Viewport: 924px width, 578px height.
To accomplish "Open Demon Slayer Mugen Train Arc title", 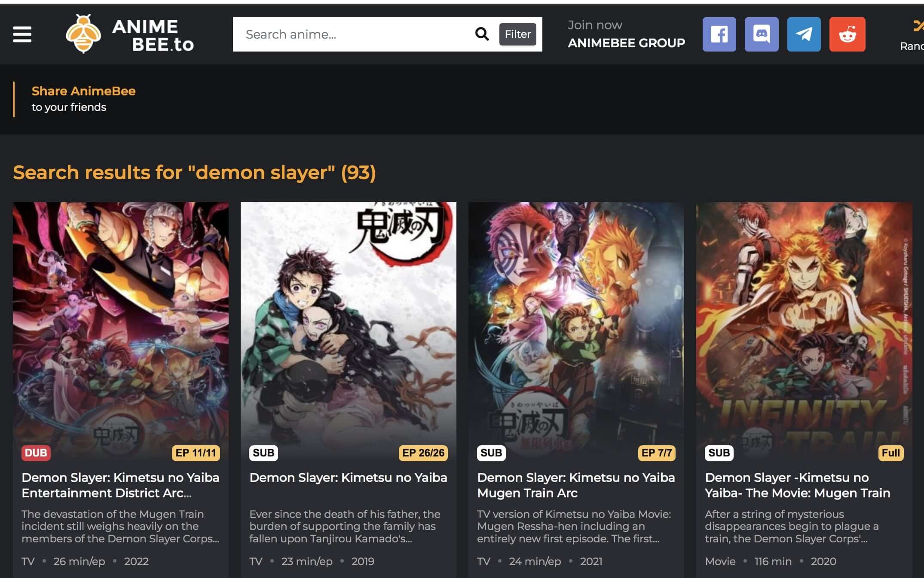I will click(x=576, y=485).
